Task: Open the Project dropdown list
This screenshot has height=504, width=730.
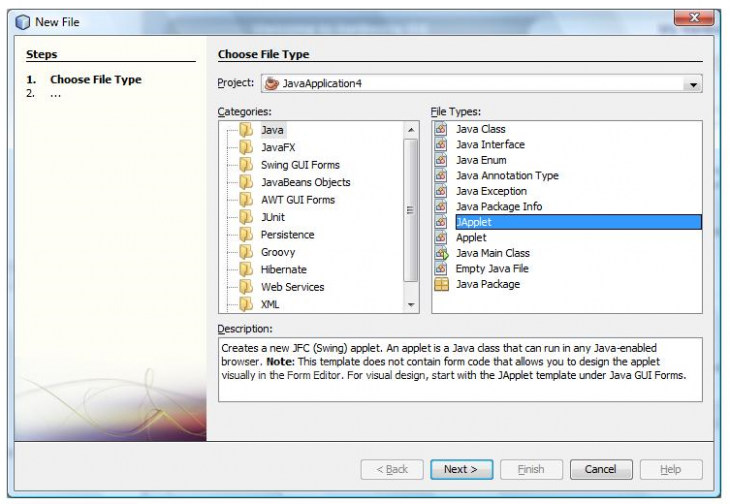Action: click(693, 85)
